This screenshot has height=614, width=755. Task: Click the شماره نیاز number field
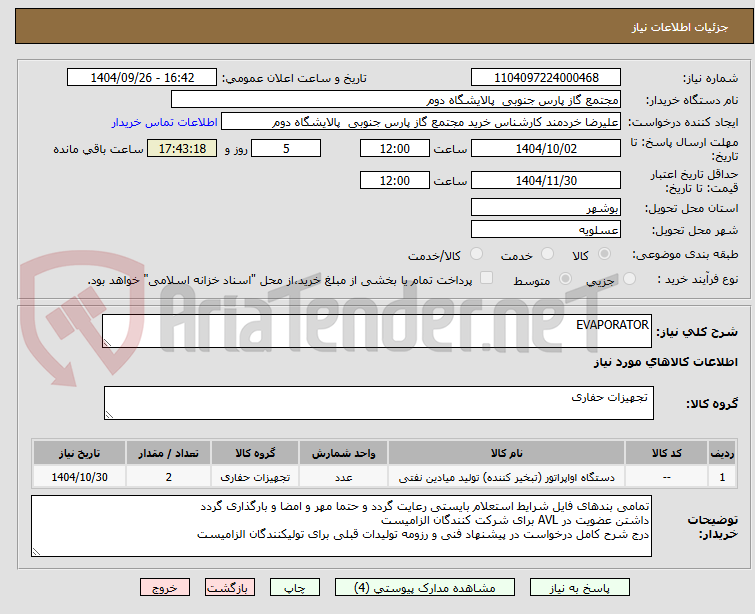point(546,78)
